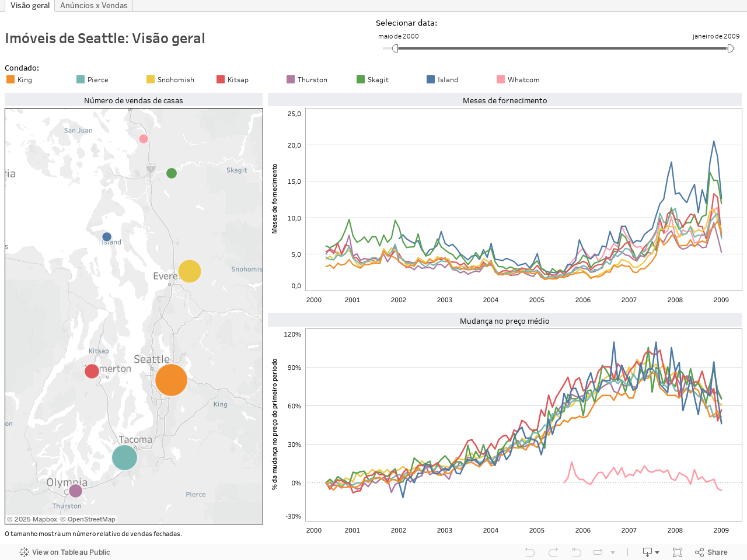Open the Download menu icon
The height and width of the screenshot is (560, 747).
pos(651,552)
